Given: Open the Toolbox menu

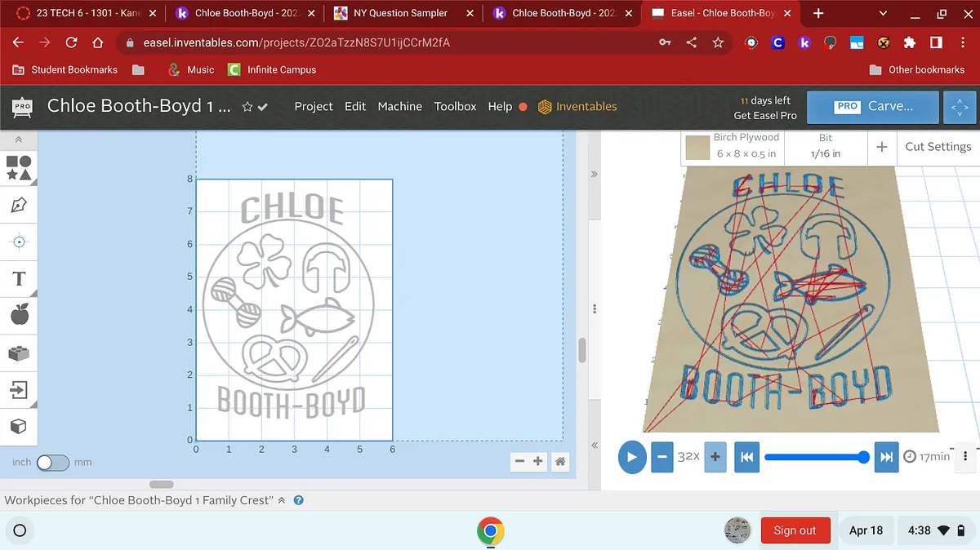Looking at the screenshot, I should click(x=455, y=107).
